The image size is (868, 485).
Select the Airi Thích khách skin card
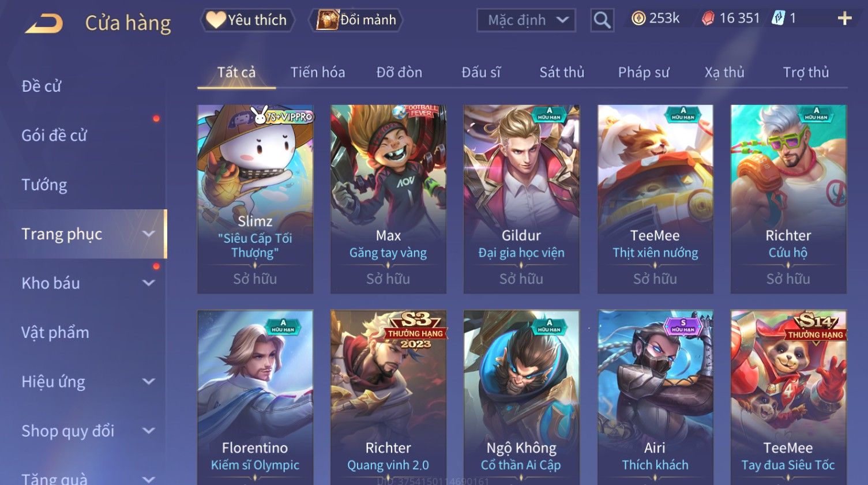click(655, 397)
